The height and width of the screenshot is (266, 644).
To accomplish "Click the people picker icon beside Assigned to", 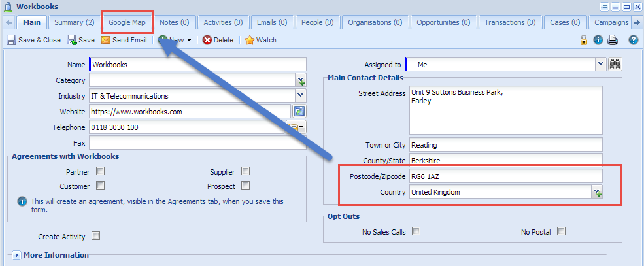I will click(615, 64).
